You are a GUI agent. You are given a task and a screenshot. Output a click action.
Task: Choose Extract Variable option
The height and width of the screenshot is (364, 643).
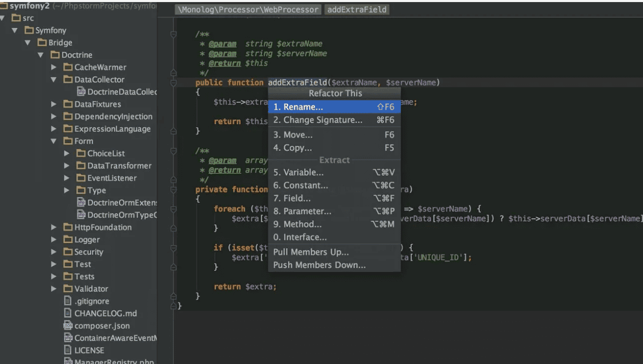click(x=334, y=173)
